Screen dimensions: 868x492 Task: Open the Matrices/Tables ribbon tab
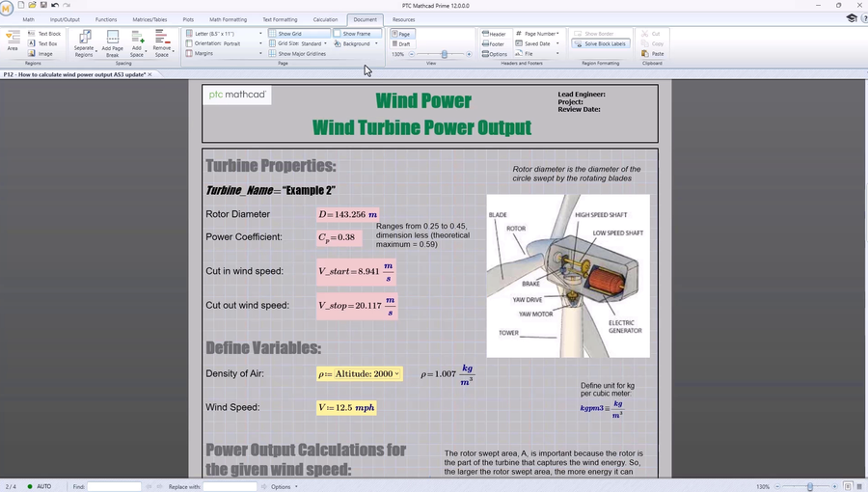click(149, 19)
